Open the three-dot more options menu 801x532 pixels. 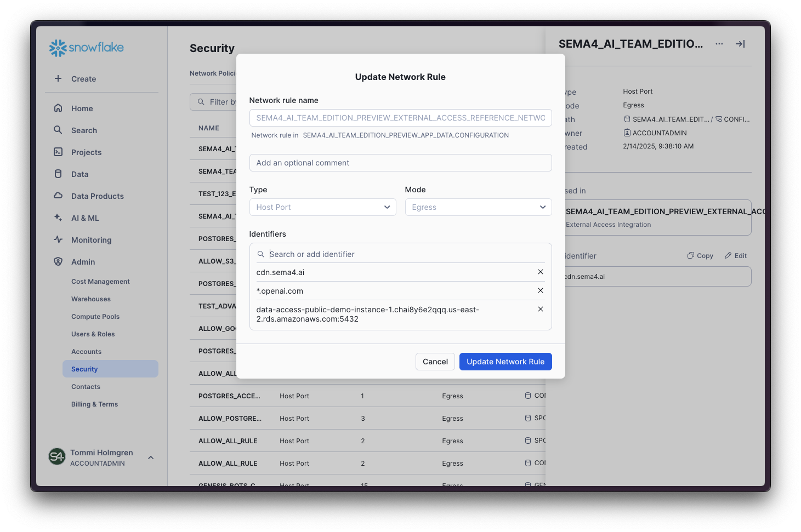coord(719,44)
